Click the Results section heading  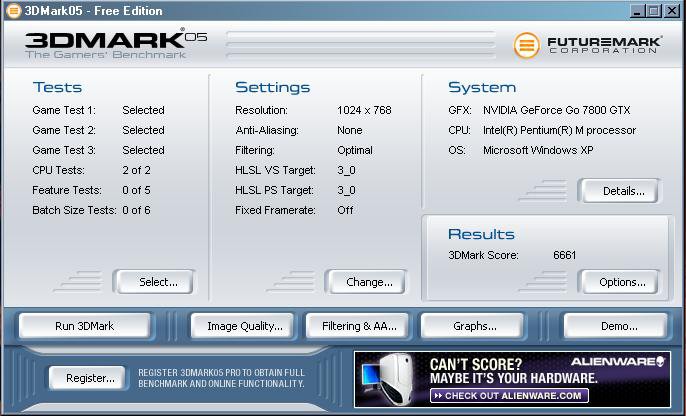point(481,234)
